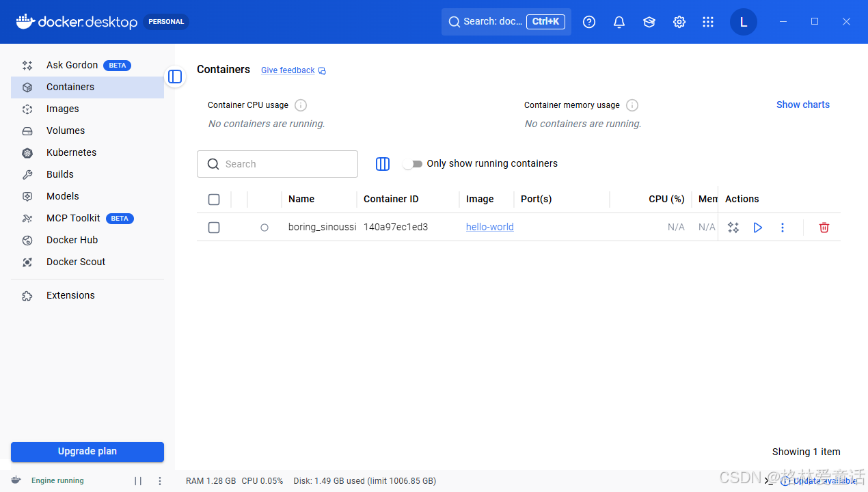
Task: Click the header Search box with Ctrl+K
Action: (x=506, y=22)
